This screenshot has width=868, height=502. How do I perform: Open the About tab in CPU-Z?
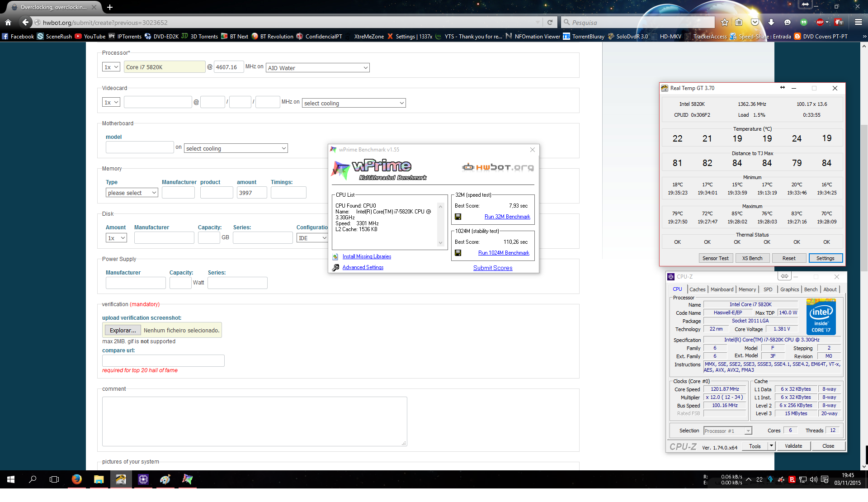pos(830,289)
